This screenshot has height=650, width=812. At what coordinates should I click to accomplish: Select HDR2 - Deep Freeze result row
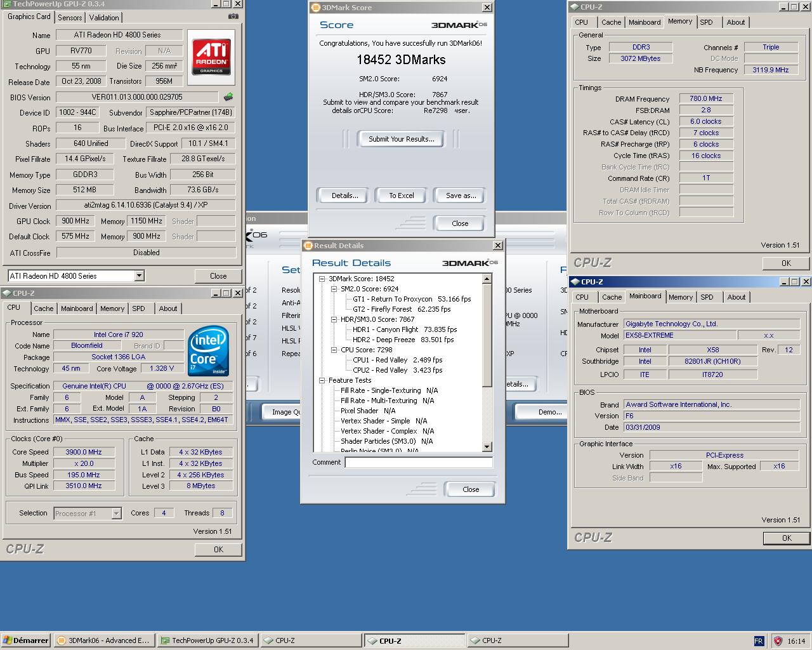(x=403, y=340)
